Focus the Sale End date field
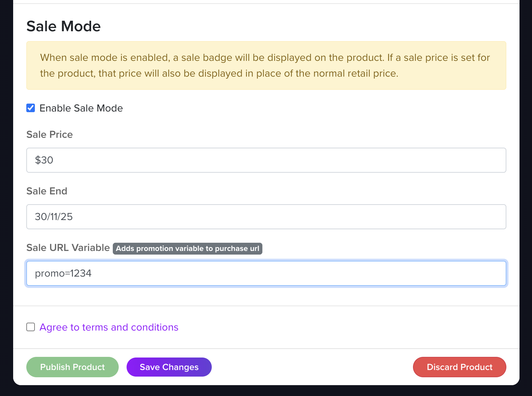Image resolution: width=532 pixels, height=396 pixels. (x=266, y=217)
